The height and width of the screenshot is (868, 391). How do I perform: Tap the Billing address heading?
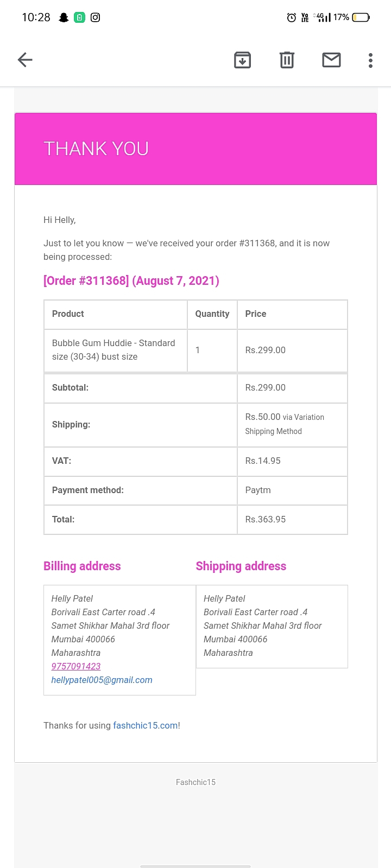coord(82,566)
